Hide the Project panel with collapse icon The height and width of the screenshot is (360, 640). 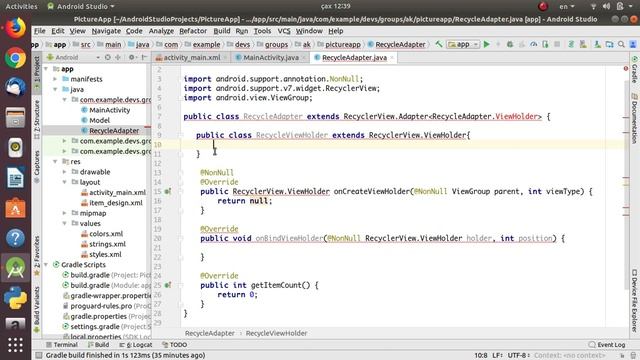click(144, 58)
